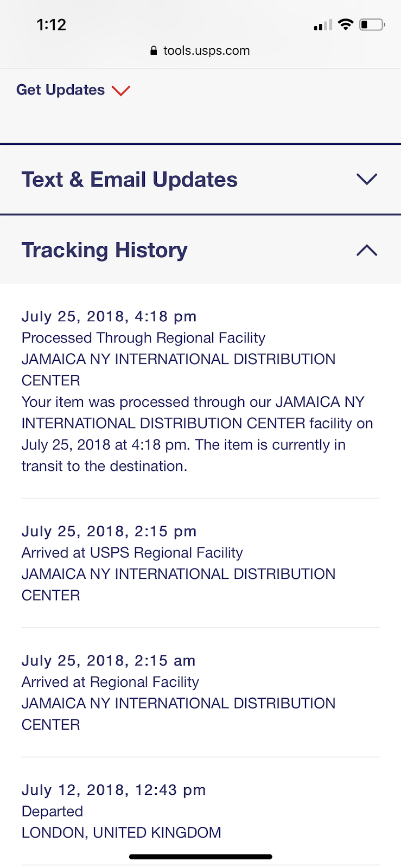Screen dimensions: 401x868
Task: Tap the lock icon in address bar
Action: pyautogui.click(x=154, y=51)
